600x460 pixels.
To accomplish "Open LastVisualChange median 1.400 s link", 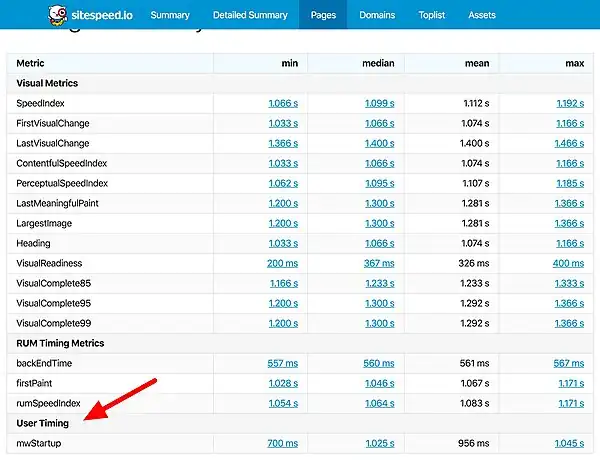I will [x=378, y=143].
